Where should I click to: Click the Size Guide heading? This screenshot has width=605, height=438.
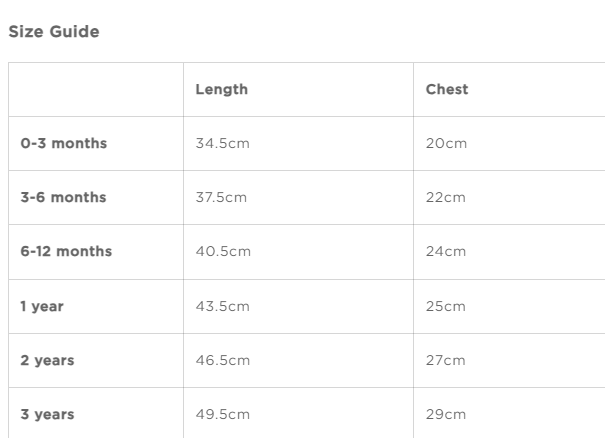tap(54, 32)
